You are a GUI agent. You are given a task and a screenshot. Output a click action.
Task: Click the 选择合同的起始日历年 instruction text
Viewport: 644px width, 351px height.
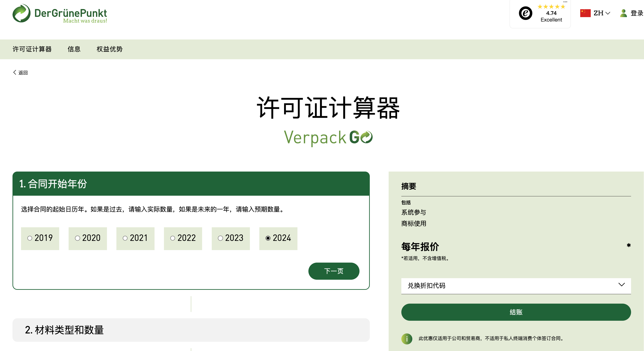(153, 209)
